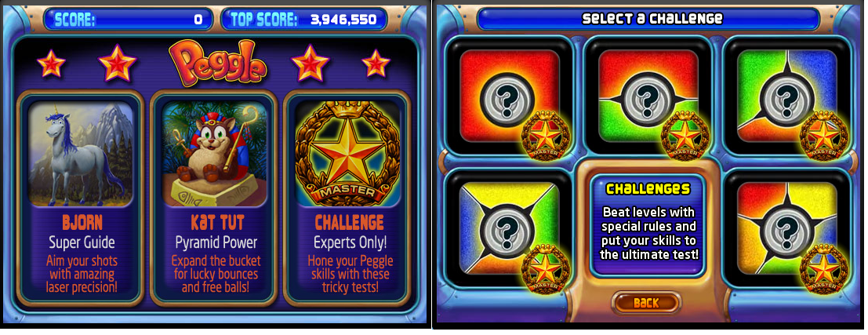Select the Bjorn unicorn portrait
The image size is (868, 335).
81,155
